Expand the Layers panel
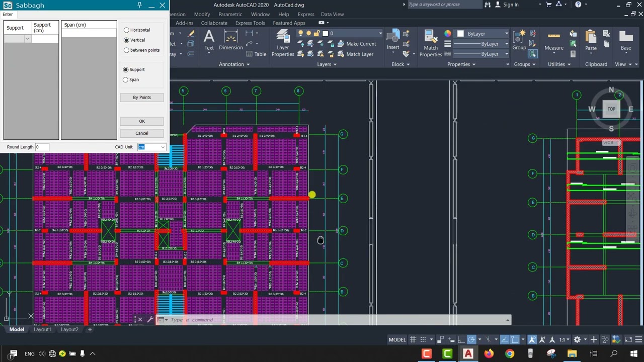Image resolution: width=644 pixels, height=362 pixels. pos(328,64)
